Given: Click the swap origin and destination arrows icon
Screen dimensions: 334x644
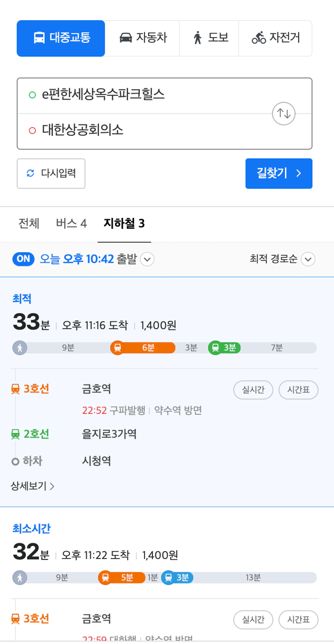Looking at the screenshot, I should (284, 113).
